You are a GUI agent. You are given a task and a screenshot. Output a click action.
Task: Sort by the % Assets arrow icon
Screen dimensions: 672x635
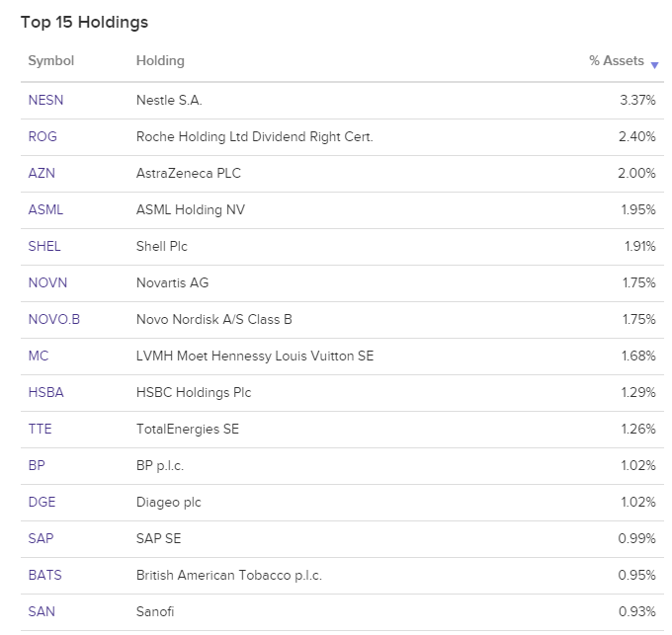654,65
